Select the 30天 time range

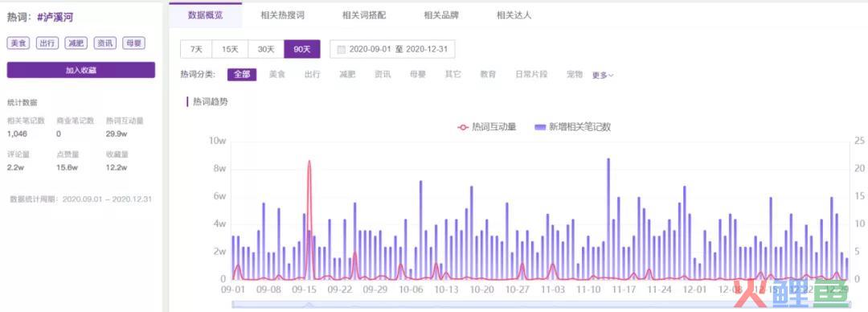266,49
